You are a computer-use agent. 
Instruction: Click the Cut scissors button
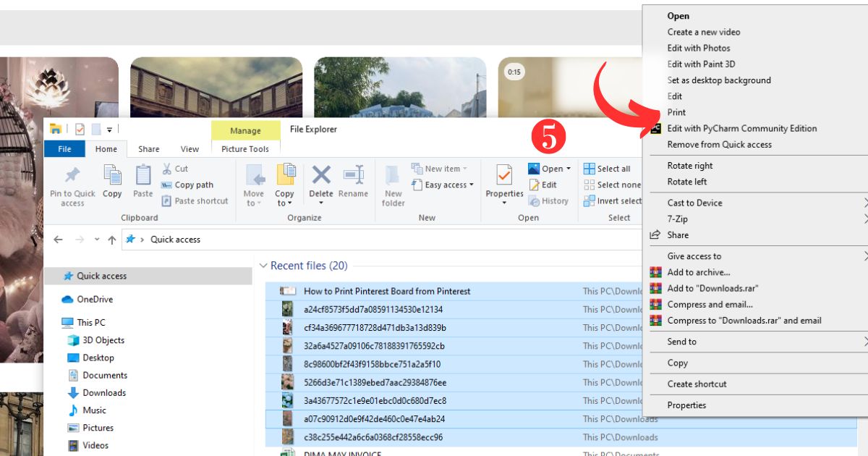point(174,169)
